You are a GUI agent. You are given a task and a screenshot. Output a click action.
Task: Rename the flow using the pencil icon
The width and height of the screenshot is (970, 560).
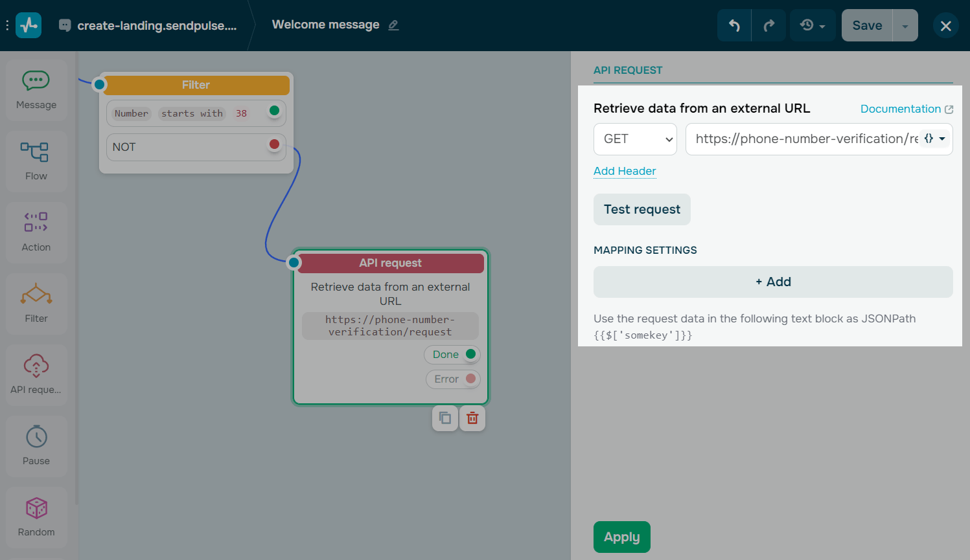(x=393, y=25)
